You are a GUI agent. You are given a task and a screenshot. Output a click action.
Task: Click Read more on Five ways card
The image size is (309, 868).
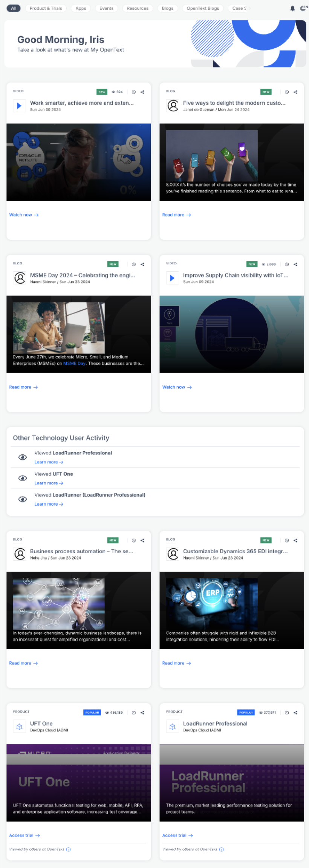176,215
